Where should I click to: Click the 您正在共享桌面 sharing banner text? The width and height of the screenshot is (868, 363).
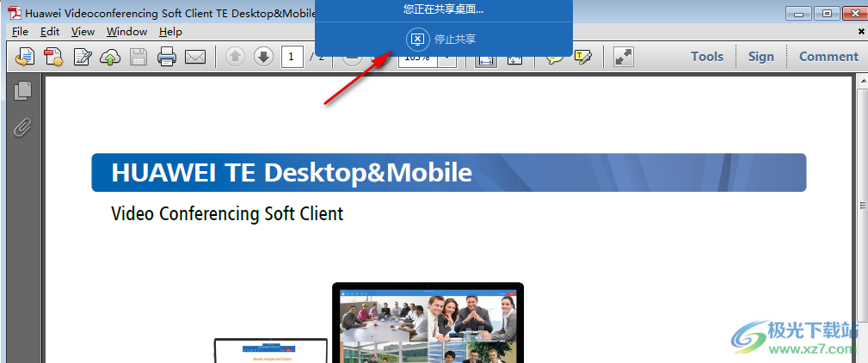[443, 9]
